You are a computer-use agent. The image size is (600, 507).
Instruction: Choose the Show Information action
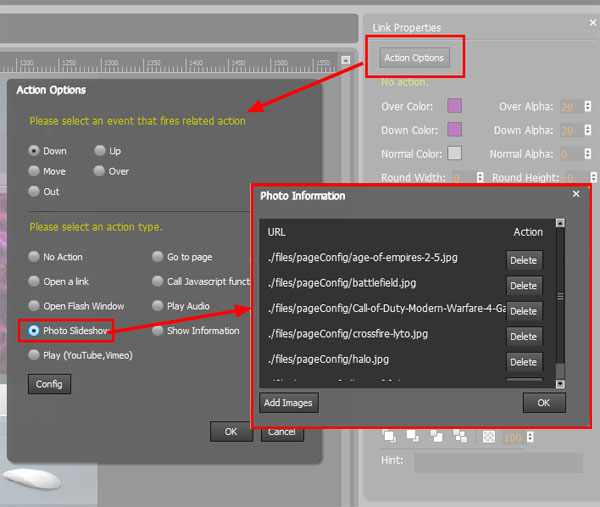pyautogui.click(x=158, y=331)
